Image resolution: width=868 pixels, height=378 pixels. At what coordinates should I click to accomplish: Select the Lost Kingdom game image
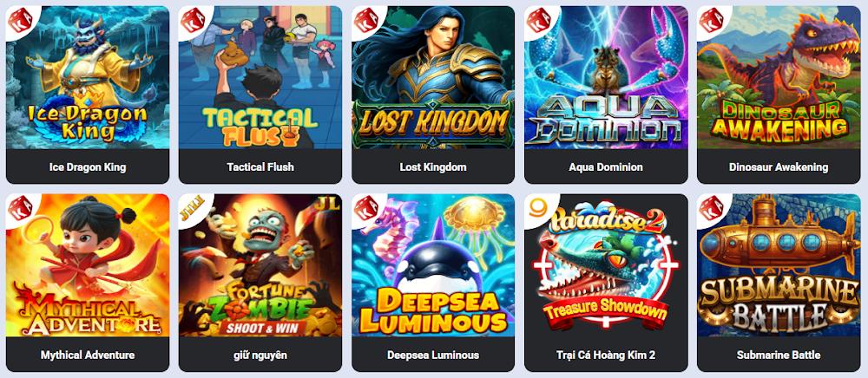(x=433, y=77)
